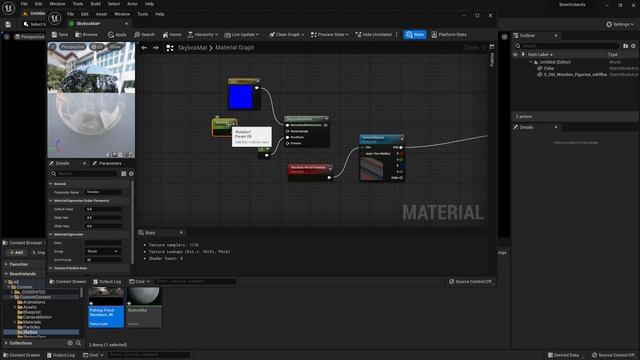This screenshot has width=640, height=360.
Task: Open Details property matrix grid icon
Action: 123,174
